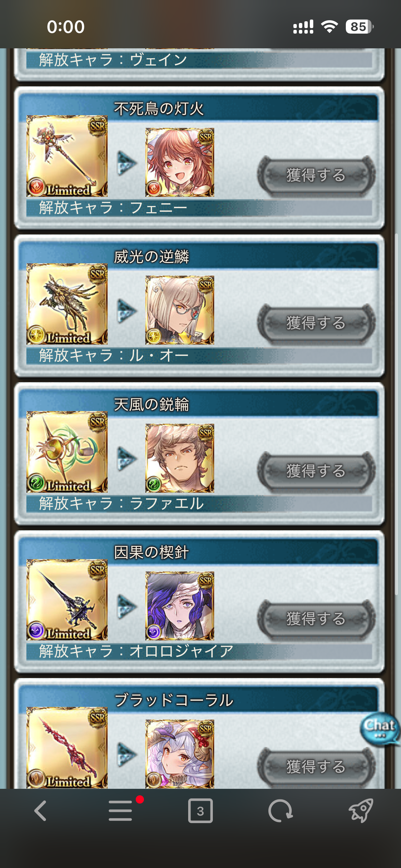Image resolution: width=401 pixels, height=868 pixels.
Task: Select the 威光の逆鱗 weapon thumbnail
Action: tap(67, 304)
